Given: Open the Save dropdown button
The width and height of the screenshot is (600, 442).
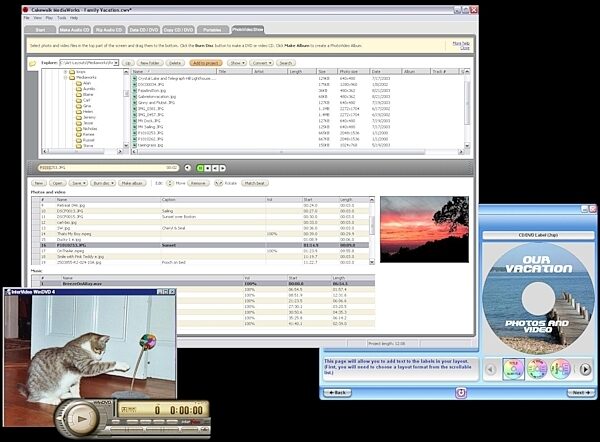Looking at the screenshot, I should [x=78, y=183].
